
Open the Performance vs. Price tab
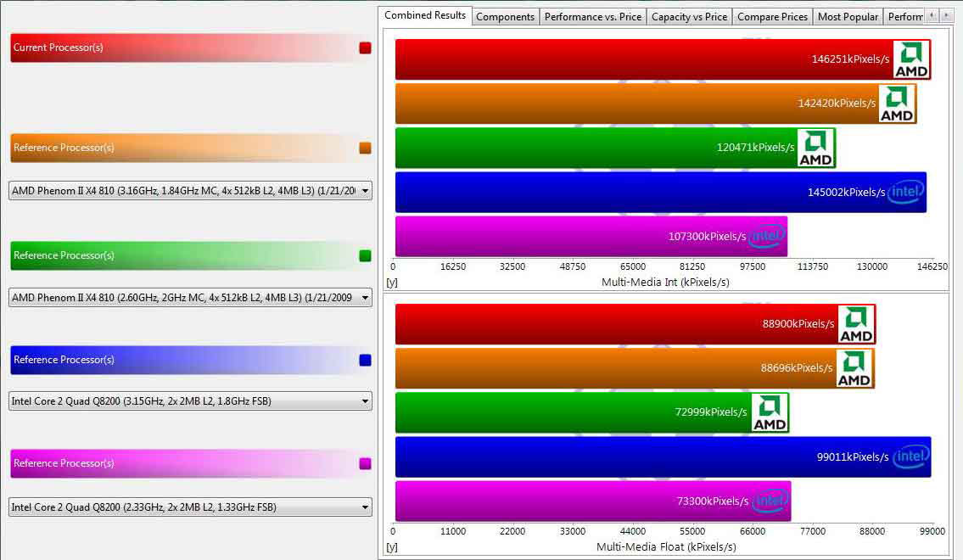coord(593,17)
